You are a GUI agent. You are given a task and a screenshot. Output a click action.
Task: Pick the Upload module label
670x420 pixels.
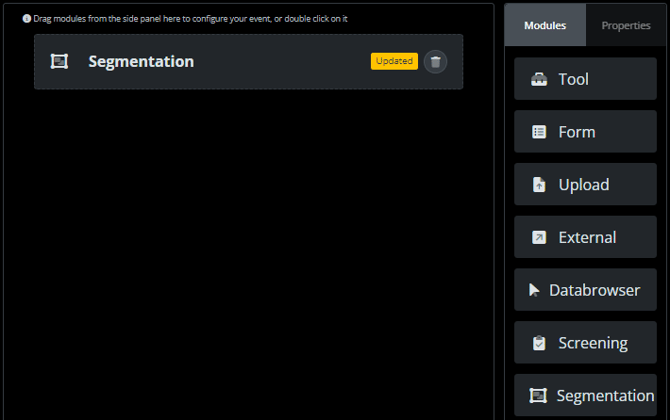(x=583, y=185)
